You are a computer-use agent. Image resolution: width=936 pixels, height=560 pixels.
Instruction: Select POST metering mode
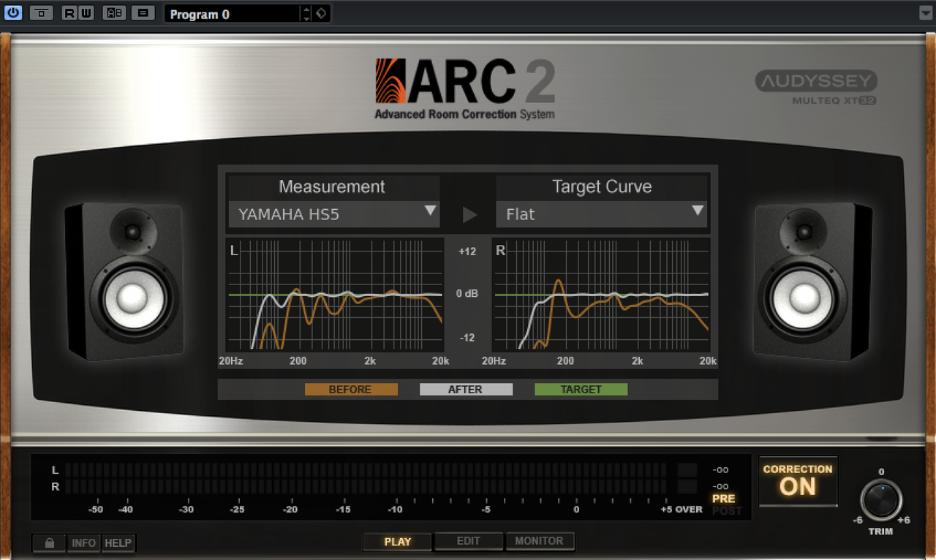pos(727,510)
